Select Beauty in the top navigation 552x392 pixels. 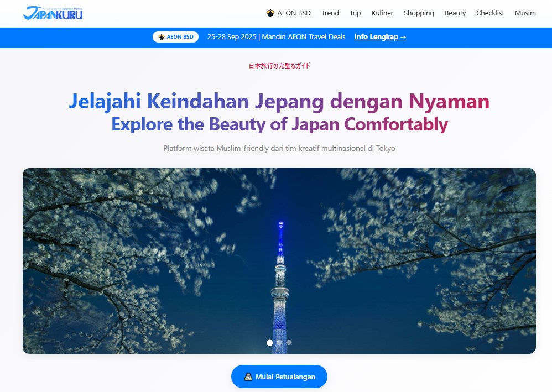[x=455, y=13]
